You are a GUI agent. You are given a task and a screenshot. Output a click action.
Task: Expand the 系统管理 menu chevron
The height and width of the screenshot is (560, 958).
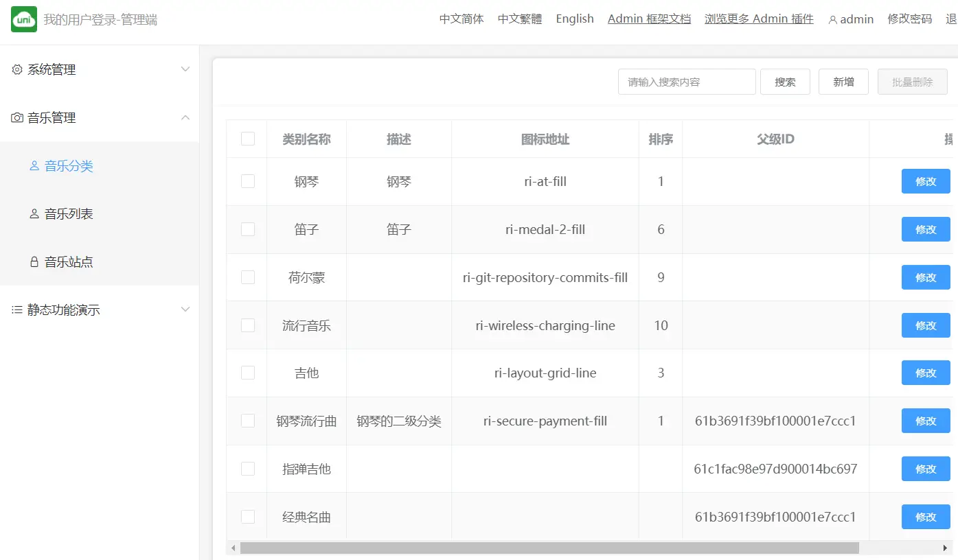coord(185,69)
